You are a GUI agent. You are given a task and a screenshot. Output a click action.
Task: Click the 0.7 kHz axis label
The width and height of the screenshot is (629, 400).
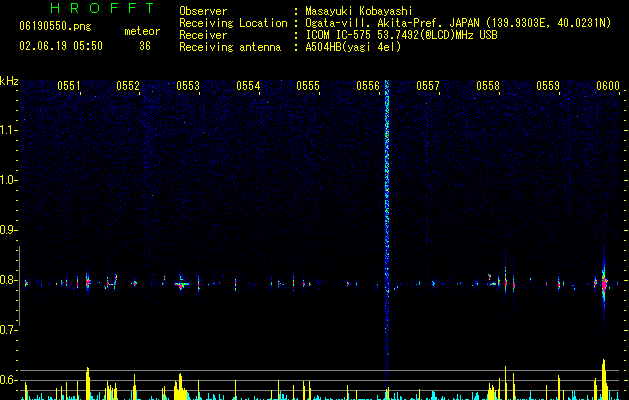8,330
